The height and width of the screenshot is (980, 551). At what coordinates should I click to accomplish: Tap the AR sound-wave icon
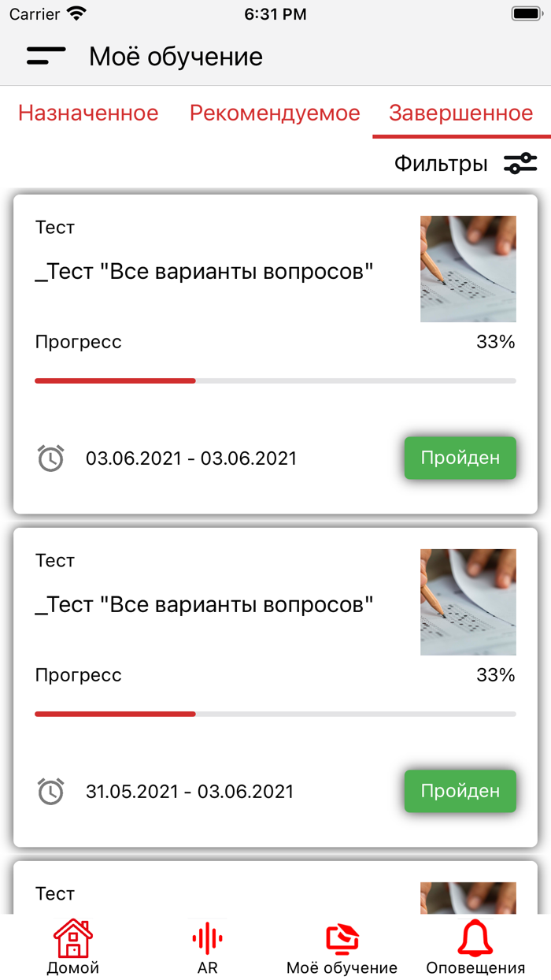tap(205, 937)
